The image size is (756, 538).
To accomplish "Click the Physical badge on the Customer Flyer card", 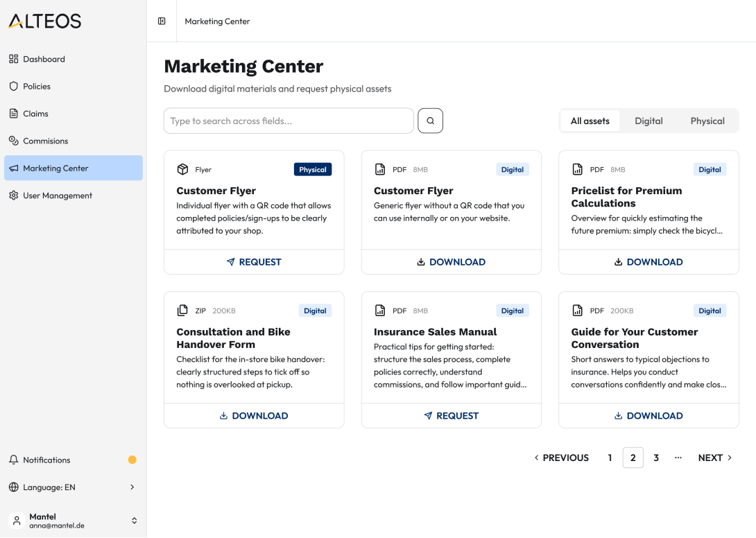I will 312,169.
